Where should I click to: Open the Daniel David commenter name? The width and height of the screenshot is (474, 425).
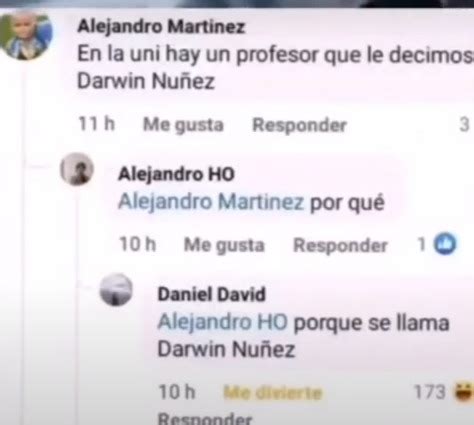212,294
